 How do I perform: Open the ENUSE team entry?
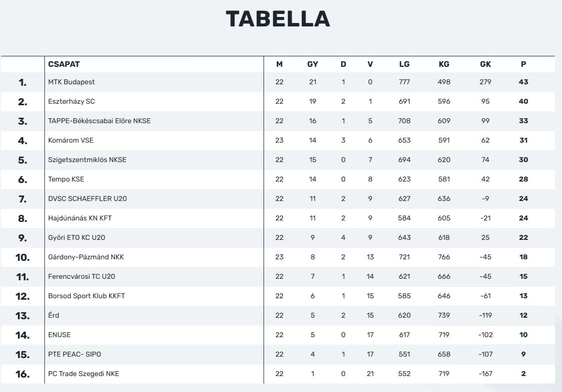(60, 335)
